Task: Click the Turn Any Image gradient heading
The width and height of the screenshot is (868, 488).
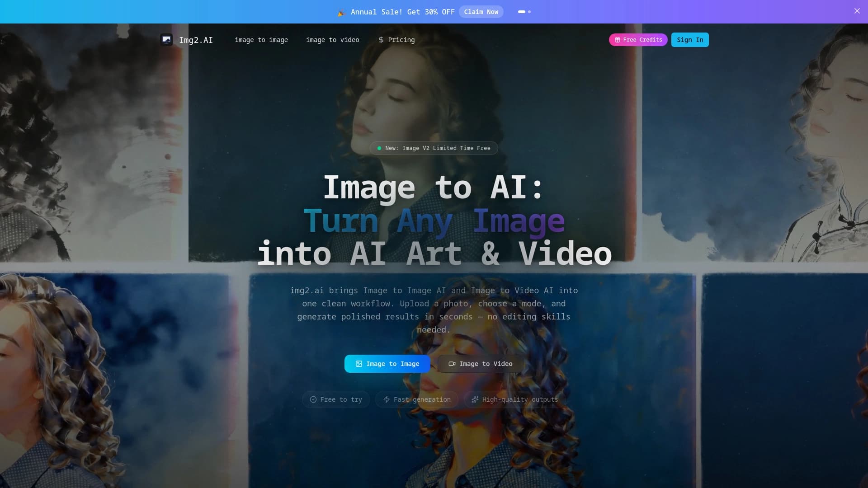Action: click(434, 221)
